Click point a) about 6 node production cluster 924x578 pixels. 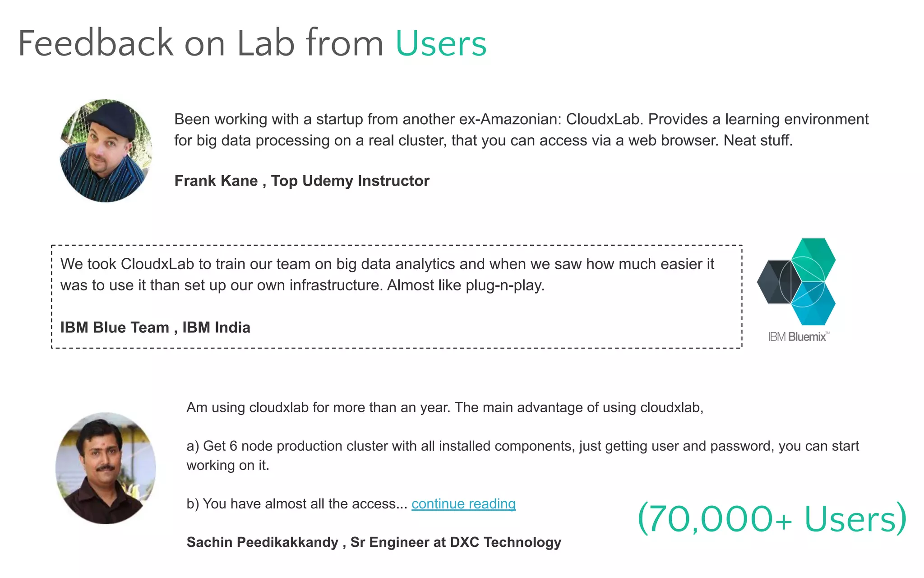click(x=522, y=446)
